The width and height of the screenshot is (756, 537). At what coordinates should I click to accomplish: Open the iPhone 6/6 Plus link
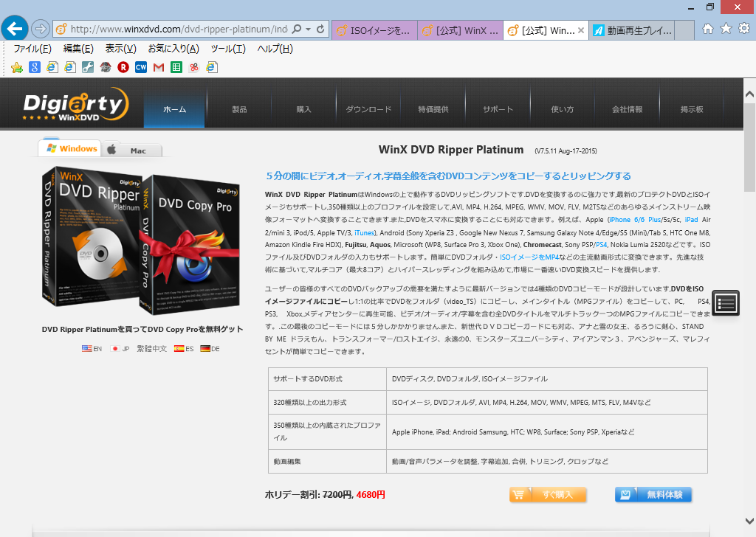pos(635,220)
